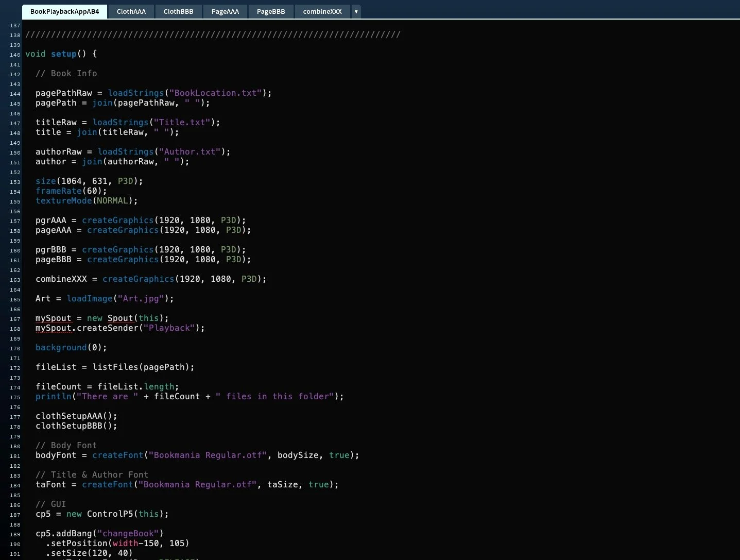The image size is (740, 560).
Task: Click the taFont createFont line
Action: 187,484
